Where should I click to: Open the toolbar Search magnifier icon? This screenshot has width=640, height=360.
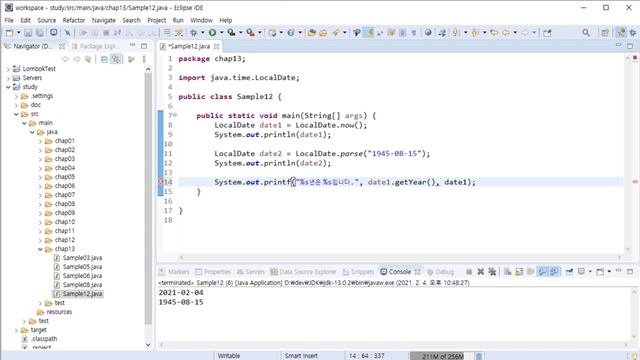(586, 33)
